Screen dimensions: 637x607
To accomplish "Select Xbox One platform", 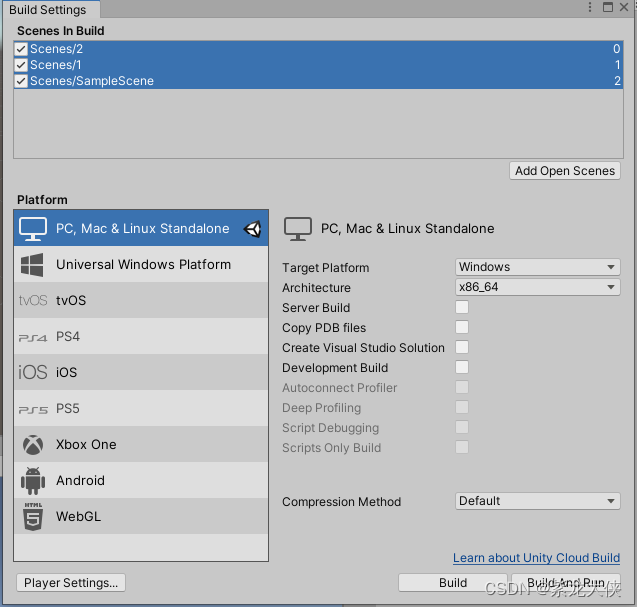I will point(141,444).
